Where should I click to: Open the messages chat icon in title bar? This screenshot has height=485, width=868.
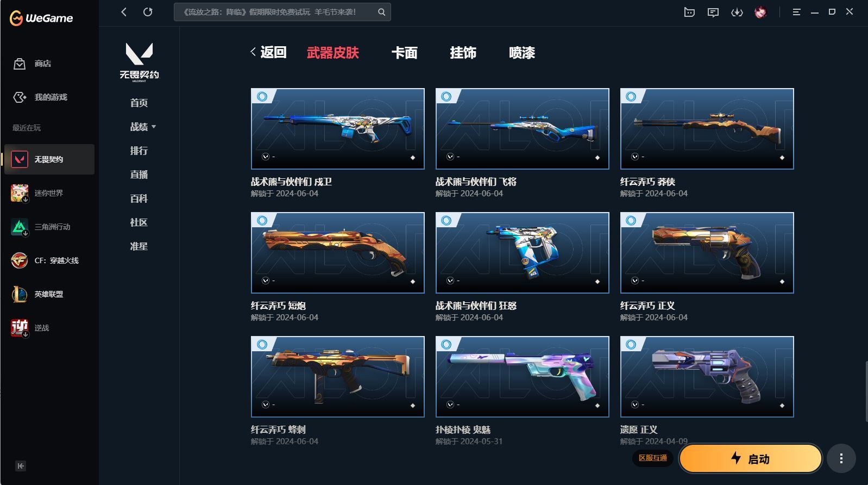click(713, 12)
